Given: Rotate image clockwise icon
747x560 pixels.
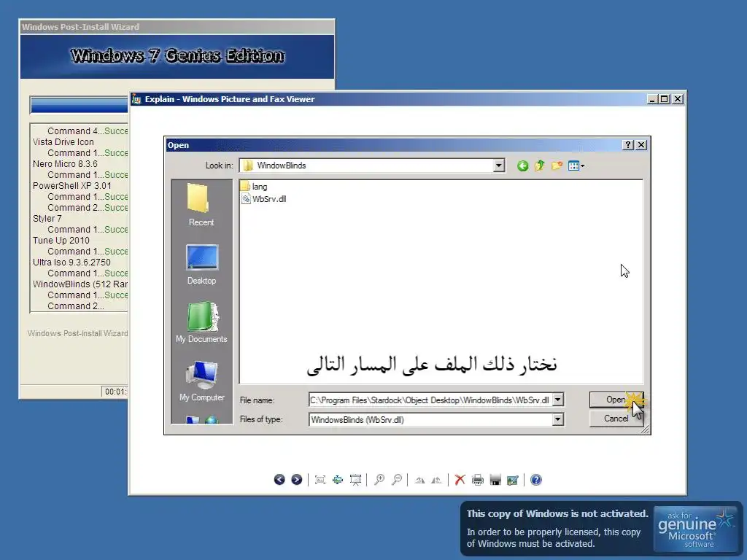Looking at the screenshot, I should point(419,480).
